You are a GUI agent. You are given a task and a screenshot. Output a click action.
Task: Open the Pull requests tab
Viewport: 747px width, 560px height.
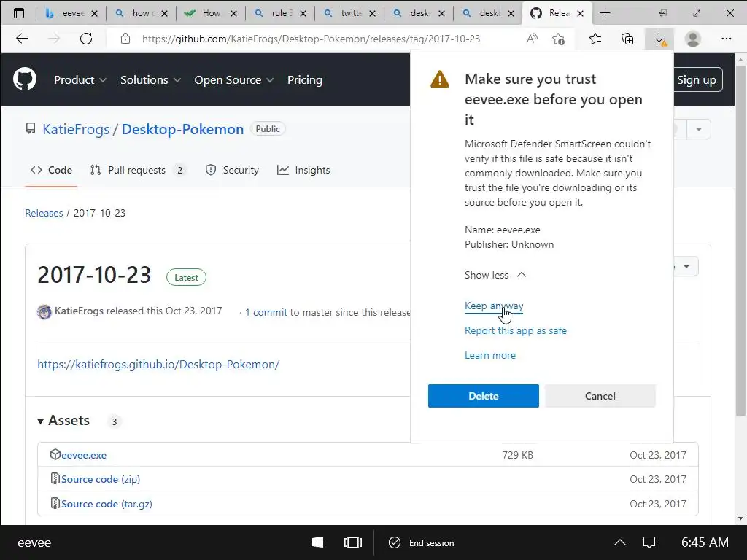point(137,170)
